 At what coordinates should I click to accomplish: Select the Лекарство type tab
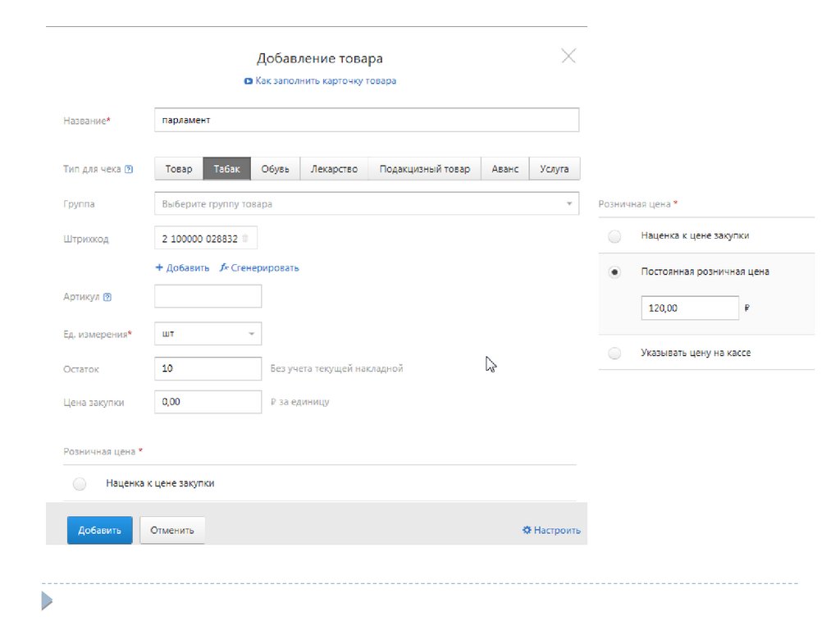pos(334,169)
